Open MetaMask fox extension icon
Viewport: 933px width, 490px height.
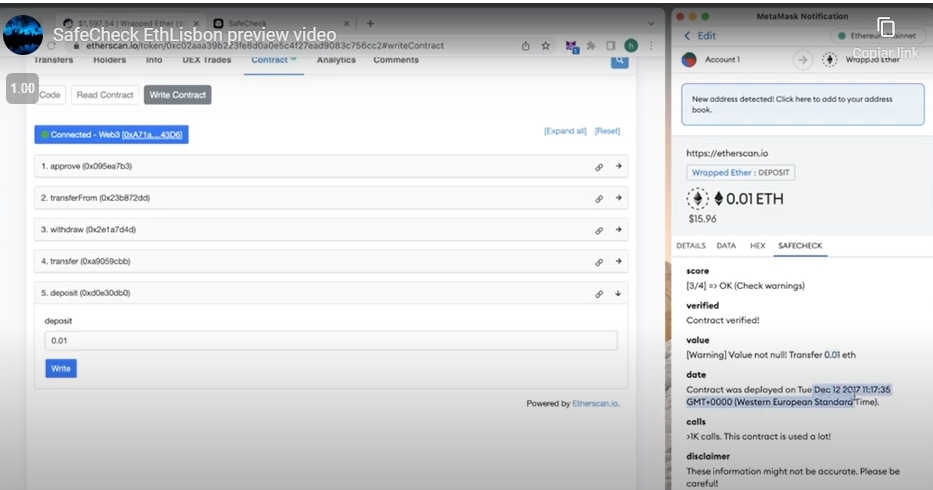point(571,46)
